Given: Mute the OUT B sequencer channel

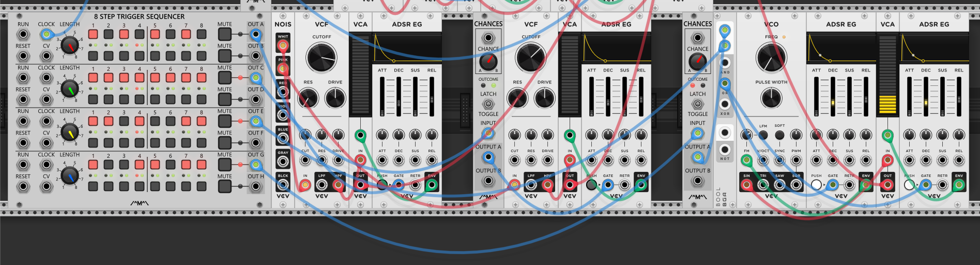Looking at the screenshot, I should [224, 56].
